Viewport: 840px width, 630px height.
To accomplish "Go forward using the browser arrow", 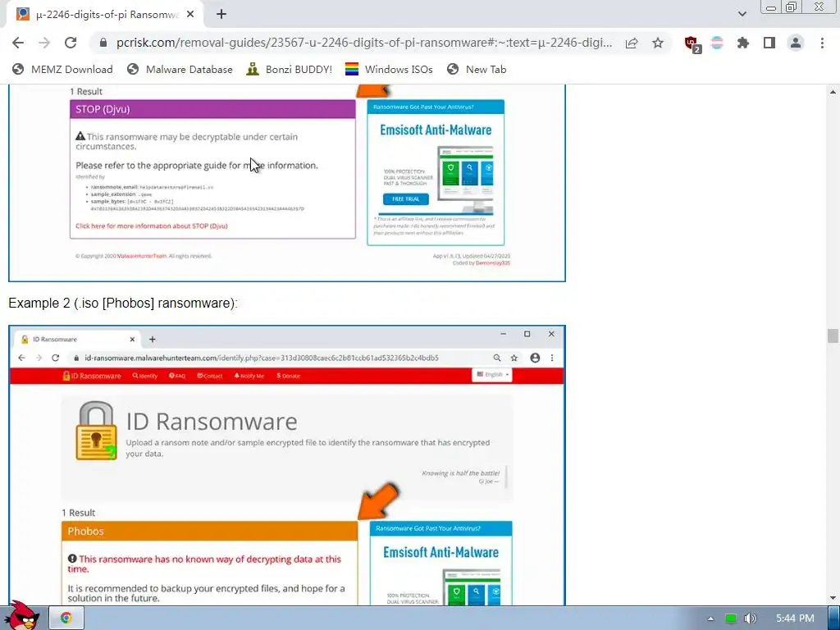I will coord(44,43).
